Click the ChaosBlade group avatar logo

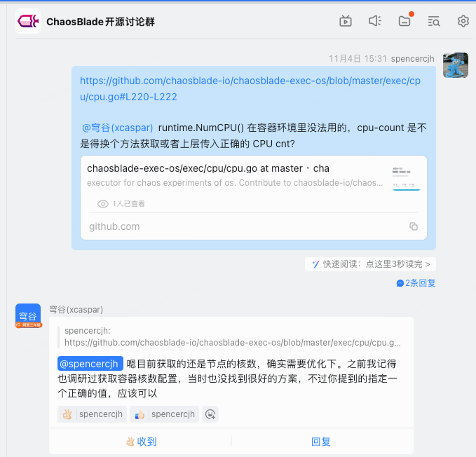tap(28, 22)
